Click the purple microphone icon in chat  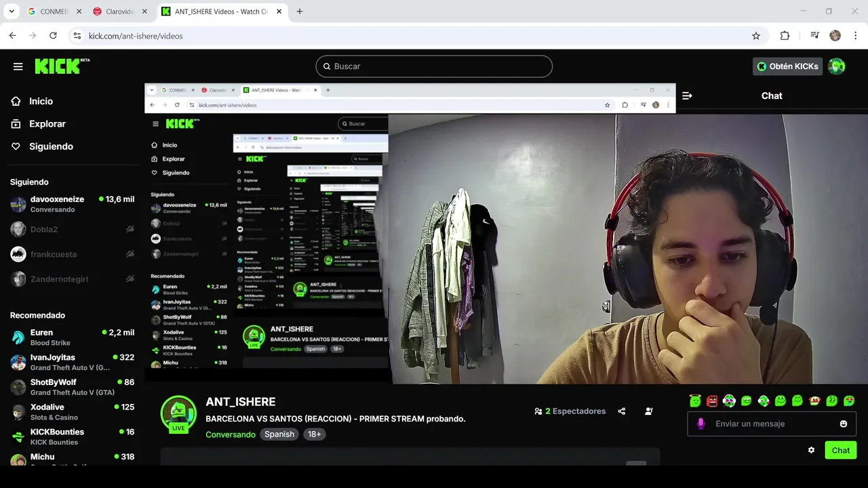click(701, 424)
